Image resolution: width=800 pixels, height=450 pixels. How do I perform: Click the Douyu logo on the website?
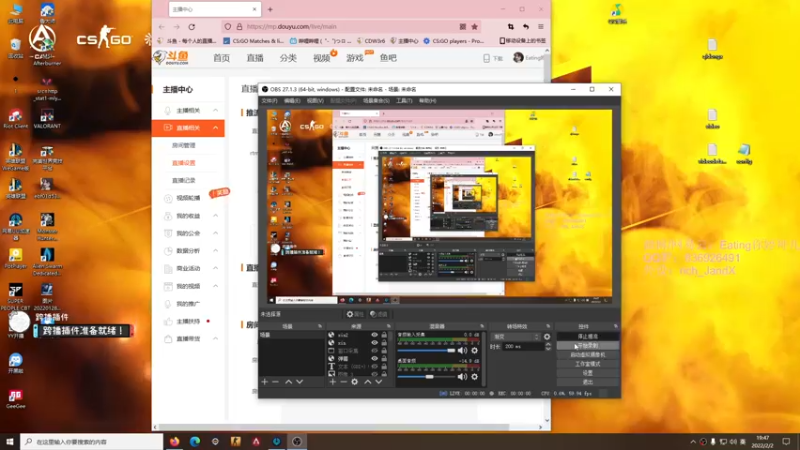point(171,58)
